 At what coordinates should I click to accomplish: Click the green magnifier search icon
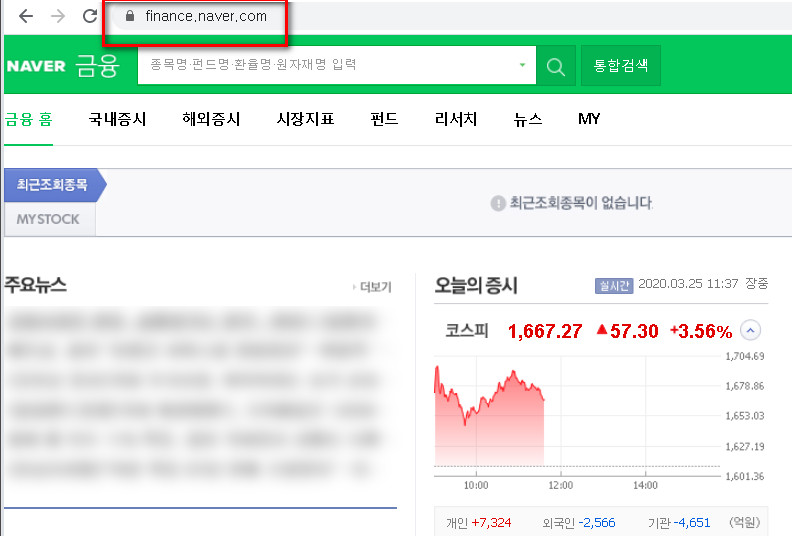(556, 66)
